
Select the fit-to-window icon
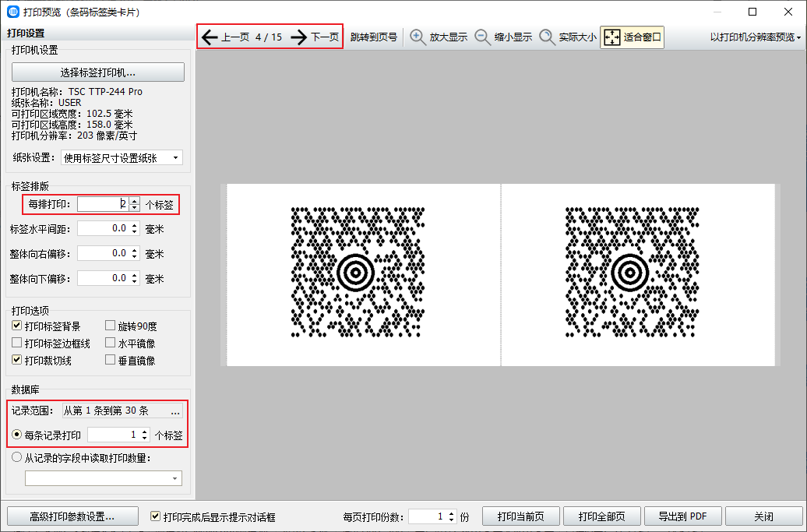click(x=612, y=37)
